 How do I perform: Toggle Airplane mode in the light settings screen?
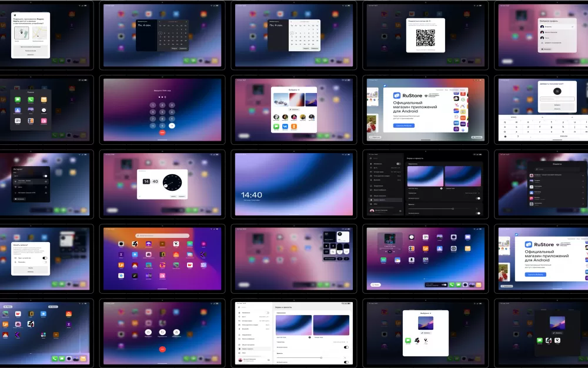[x=267, y=313]
